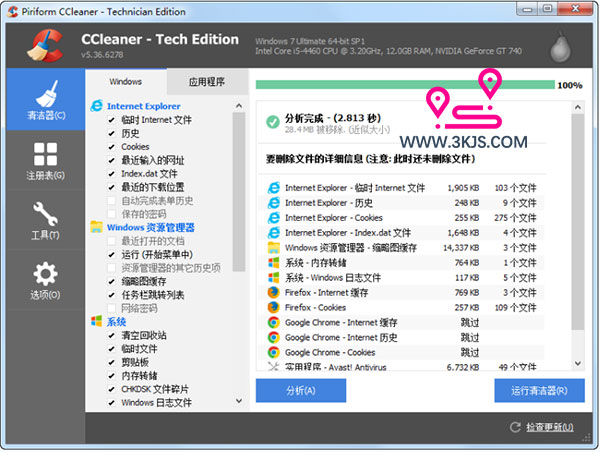Enable 最近打开的文档 checkbox

click(x=111, y=241)
